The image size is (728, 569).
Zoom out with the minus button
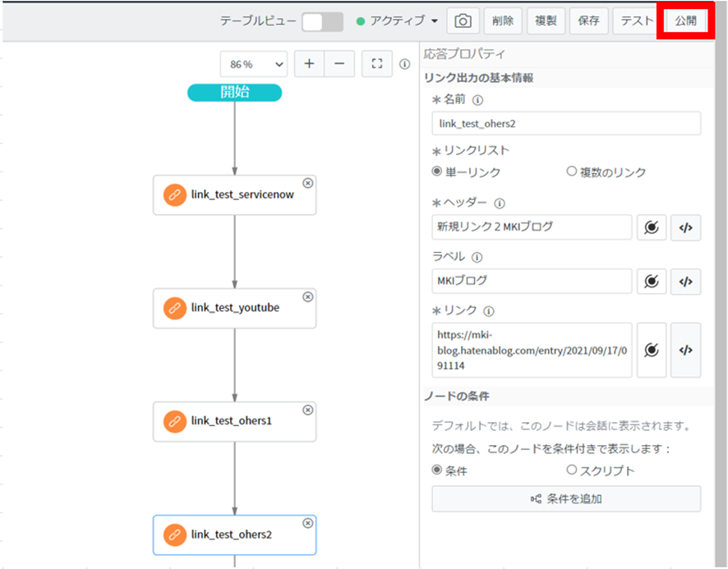pos(339,63)
